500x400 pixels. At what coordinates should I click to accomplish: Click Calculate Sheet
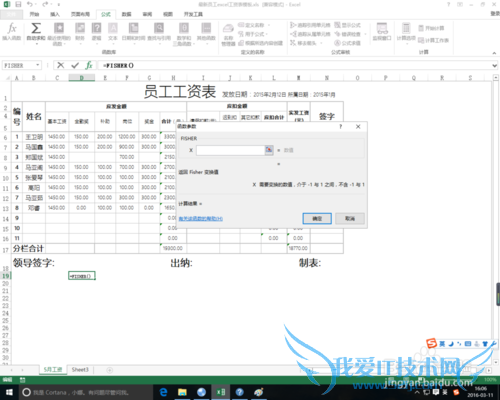point(433,40)
